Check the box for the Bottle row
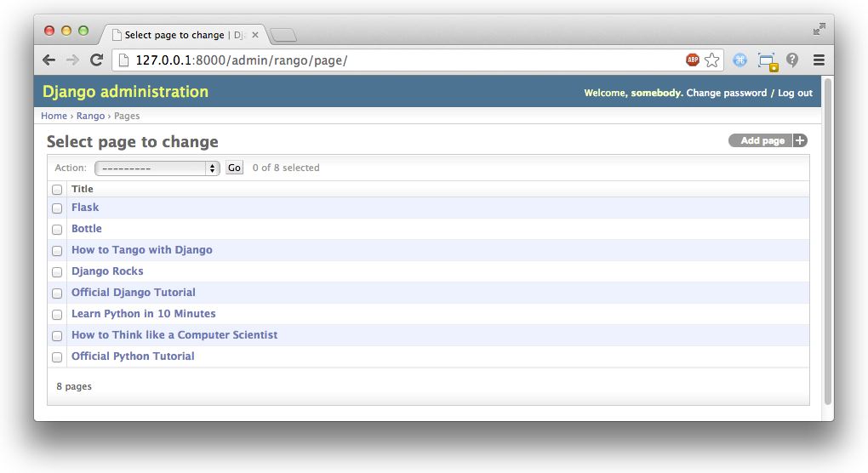This screenshot has height=473, width=868. (x=57, y=229)
